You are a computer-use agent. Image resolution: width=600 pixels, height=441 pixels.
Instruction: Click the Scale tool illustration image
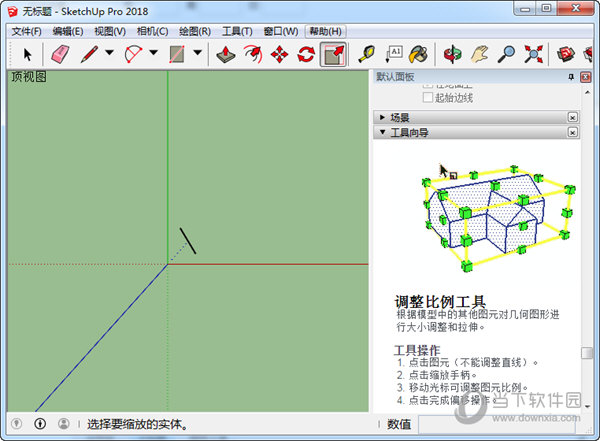(x=497, y=218)
